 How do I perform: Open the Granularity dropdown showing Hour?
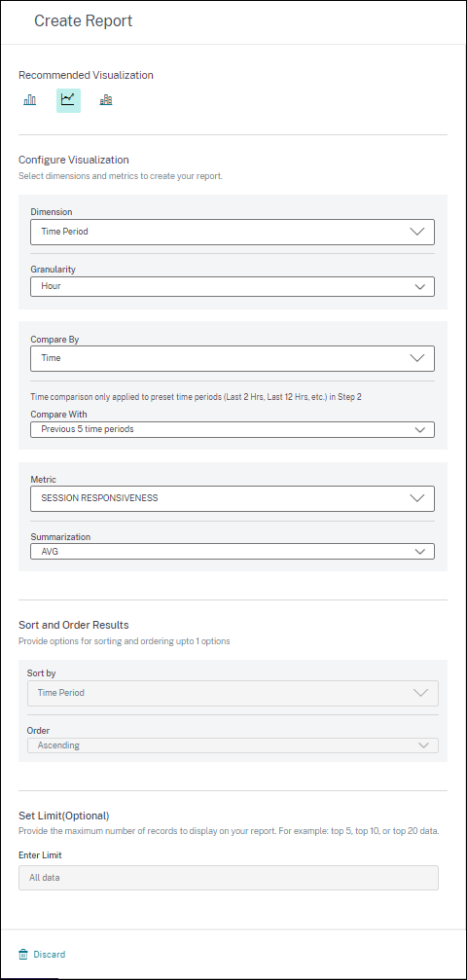[x=233, y=286]
